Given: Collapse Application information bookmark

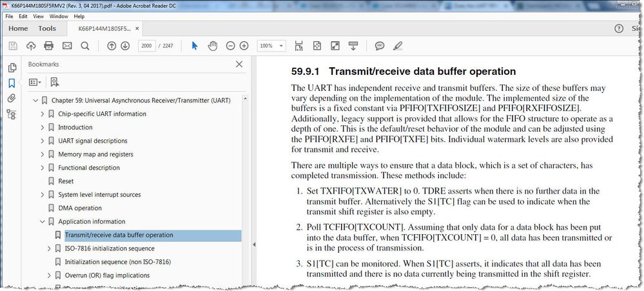Looking at the screenshot, I should [x=43, y=221].
